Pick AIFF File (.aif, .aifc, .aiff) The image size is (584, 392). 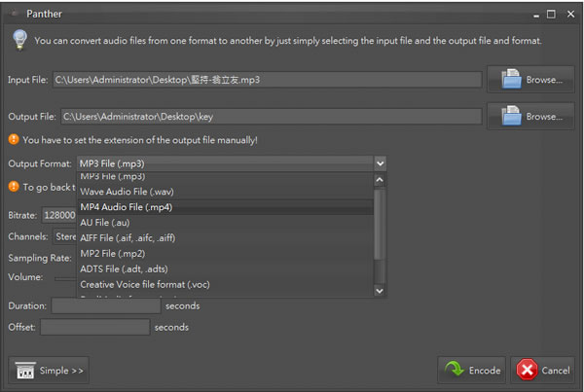[x=225, y=238]
